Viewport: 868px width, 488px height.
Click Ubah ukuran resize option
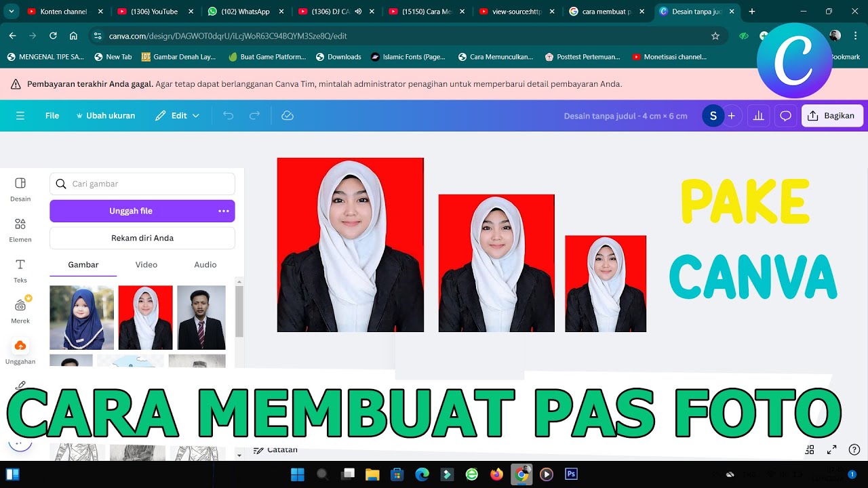coord(105,116)
